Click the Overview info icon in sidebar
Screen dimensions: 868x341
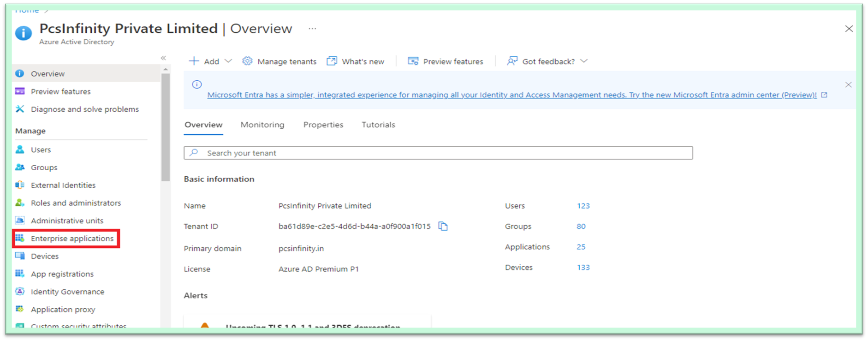pyautogui.click(x=19, y=73)
